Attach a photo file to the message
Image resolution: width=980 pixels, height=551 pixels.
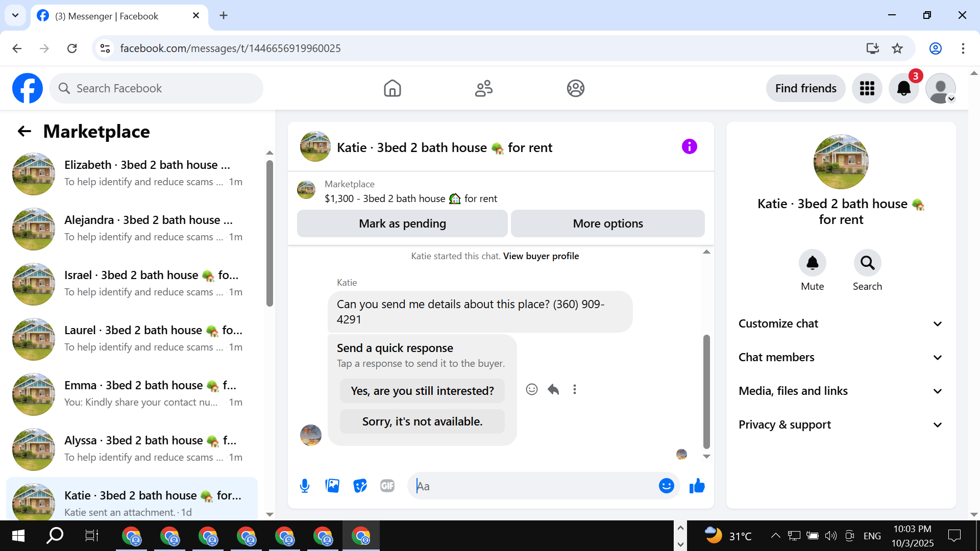pyautogui.click(x=332, y=486)
